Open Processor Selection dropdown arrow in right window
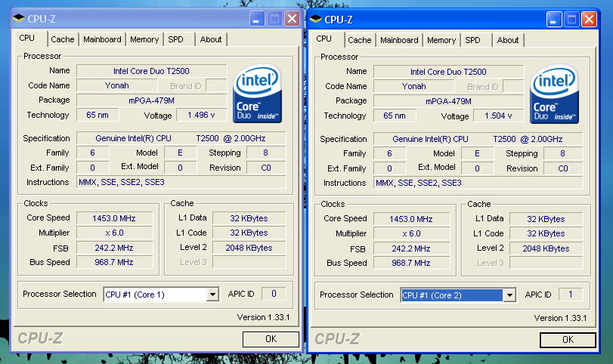The image size is (613, 364). click(509, 295)
